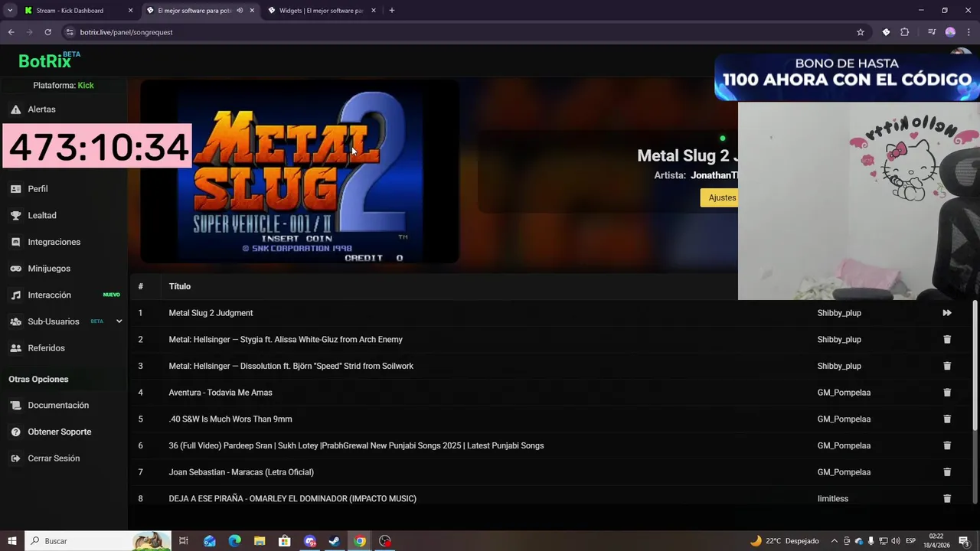This screenshot has height=551, width=980.
Task: Click the Metal Slug 2 video thumbnail
Action: point(300,171)
